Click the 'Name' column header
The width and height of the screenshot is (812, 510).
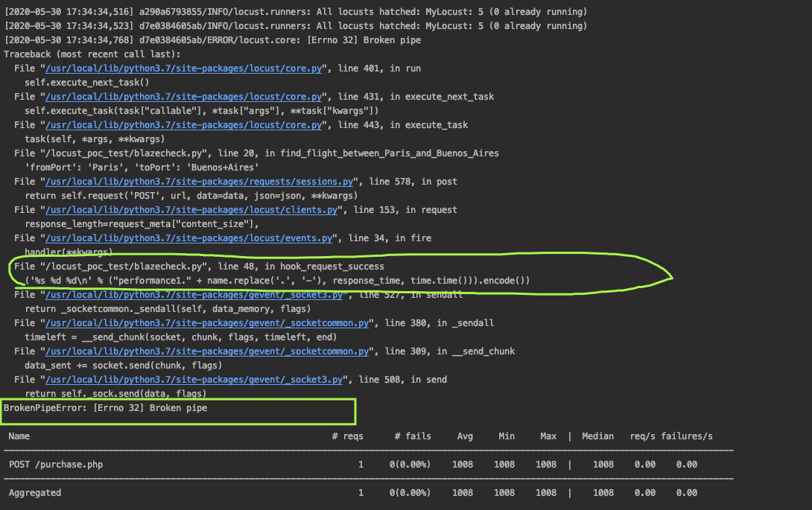pos(19,436)
